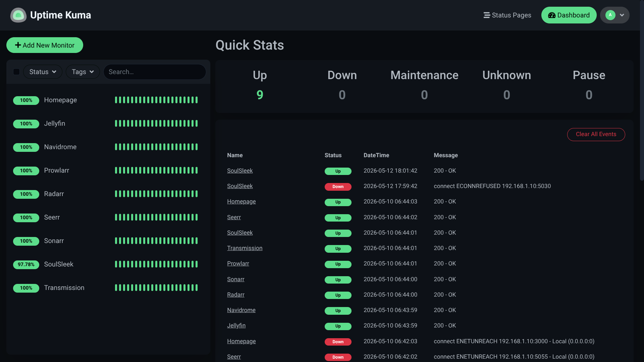Screen dimensions: 644x362
Task: Open Sonarr link in events table
Action: pos(236,279)
